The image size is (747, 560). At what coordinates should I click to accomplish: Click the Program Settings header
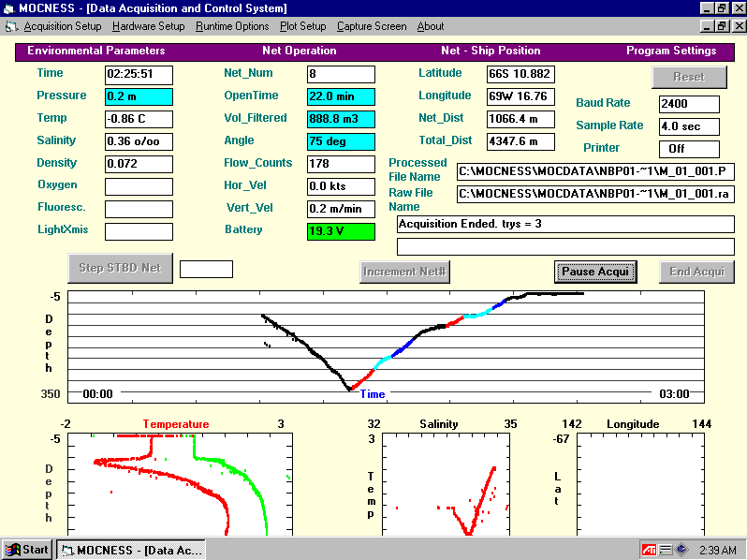click(671, 51)
